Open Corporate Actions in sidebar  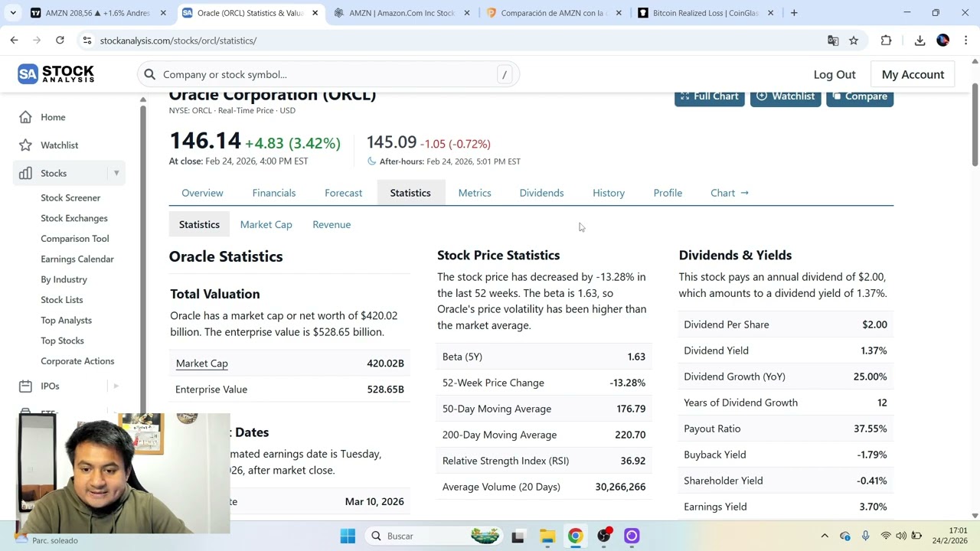77,361
